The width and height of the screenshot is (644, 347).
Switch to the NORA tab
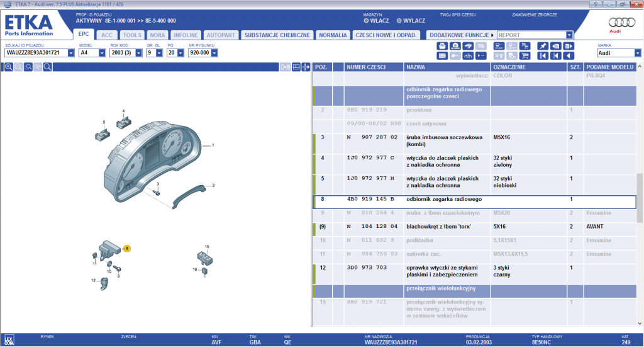[x=157, y=35]
